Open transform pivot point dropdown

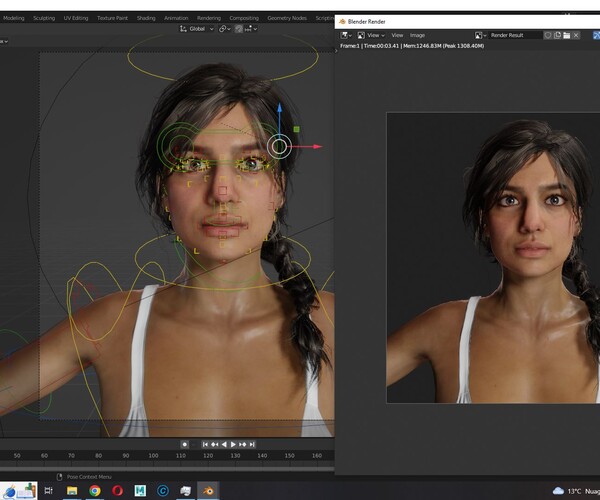point(225,29)
